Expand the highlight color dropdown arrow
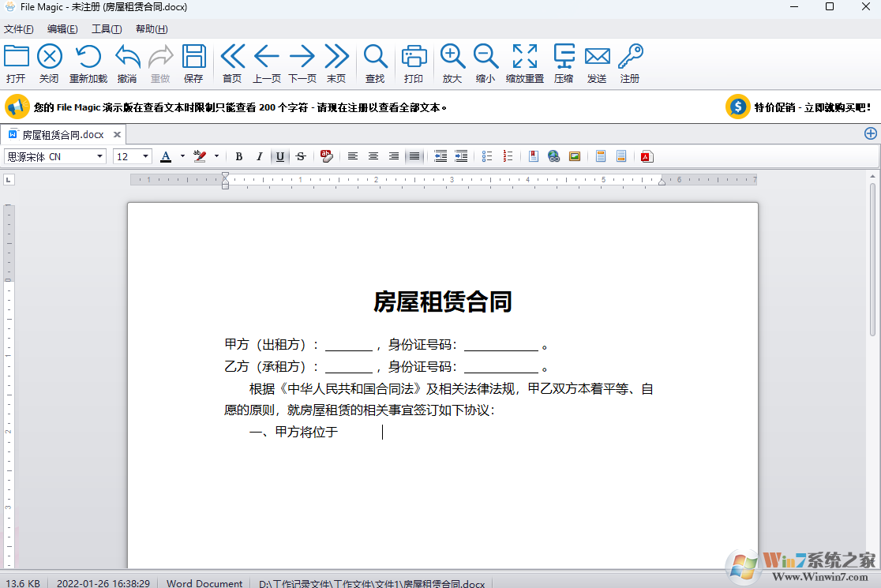Screen dimensions: 881x588 [216, 156]
